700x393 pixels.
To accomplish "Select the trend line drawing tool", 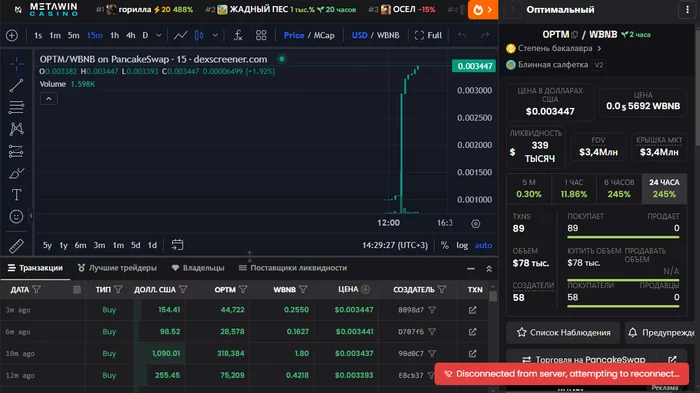I will 17,85.
